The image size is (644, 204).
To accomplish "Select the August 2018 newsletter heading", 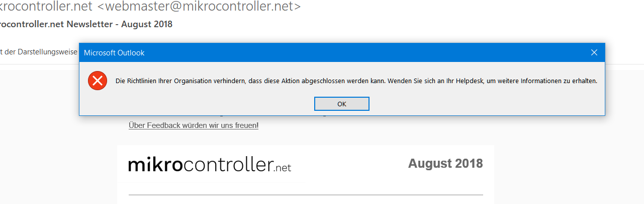I will coord(445,163).
